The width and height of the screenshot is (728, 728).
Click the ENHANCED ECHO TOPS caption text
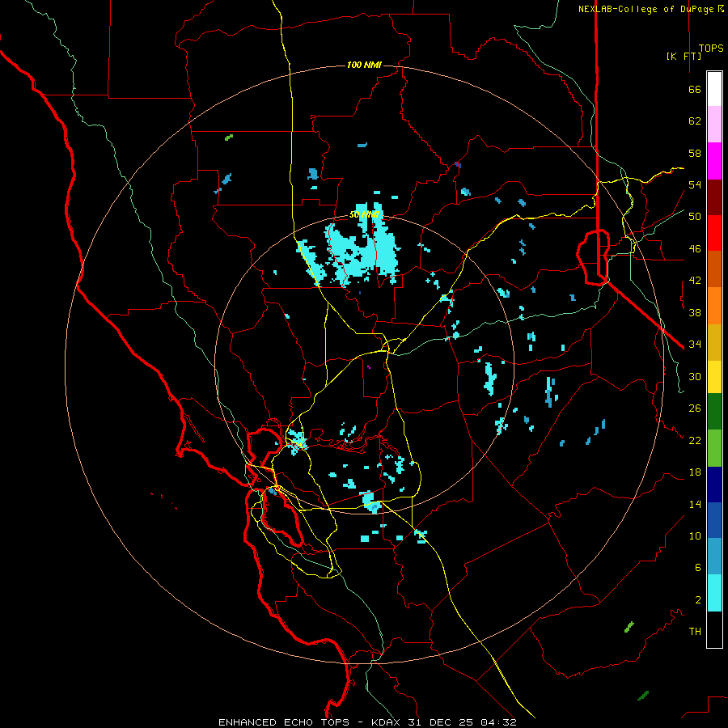tap(286, 722)
